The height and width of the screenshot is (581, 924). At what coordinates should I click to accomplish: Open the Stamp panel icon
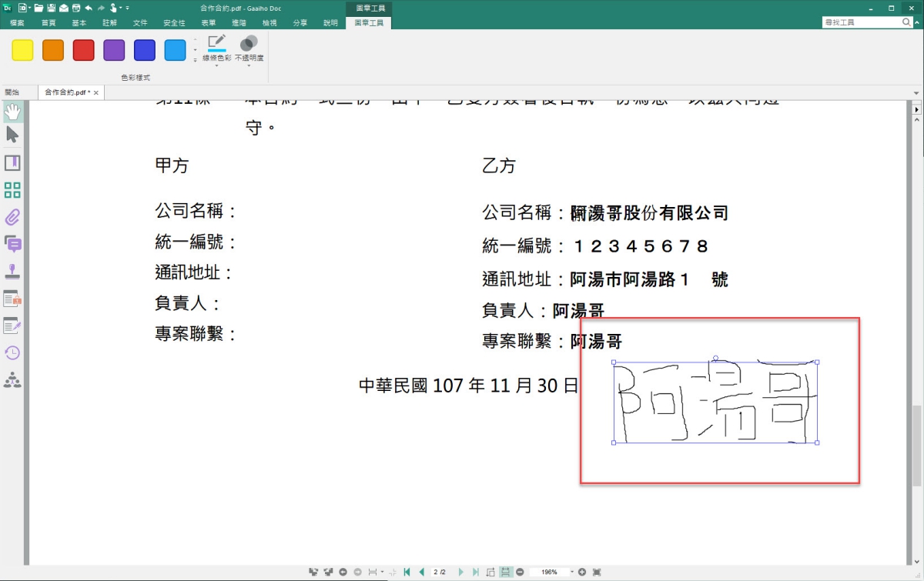point(12,271)
